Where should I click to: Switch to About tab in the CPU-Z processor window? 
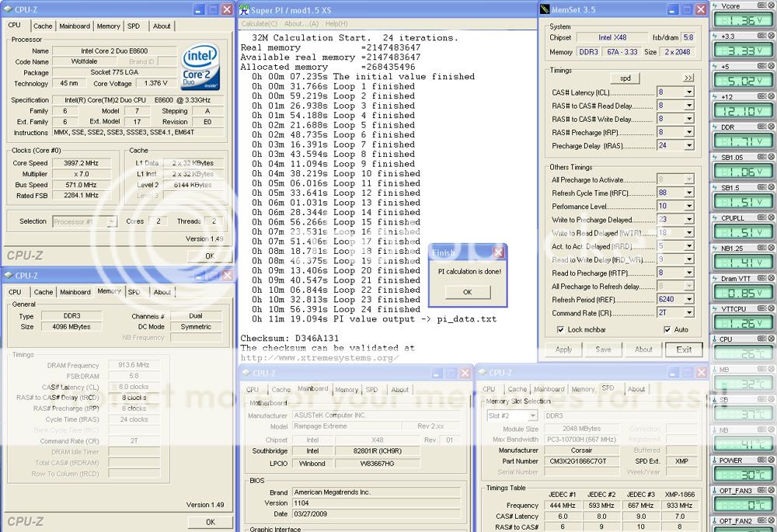[x=162, y=26]
